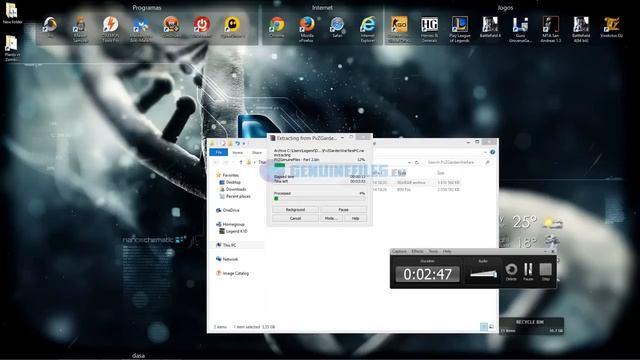Click the Help button in extraction dialog
Screen dimensions: 640x360
pyautogui.click(x=356, y=218)
